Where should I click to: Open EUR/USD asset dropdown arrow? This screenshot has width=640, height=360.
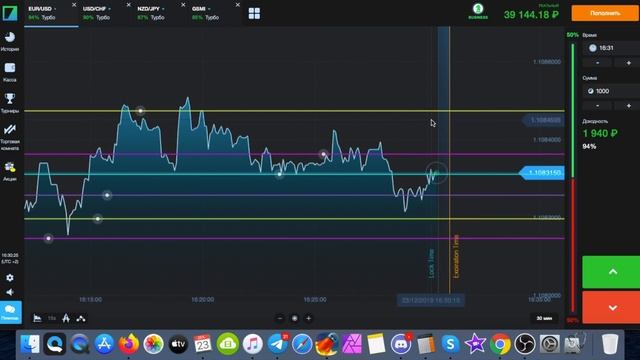click(x=55, y=9)
